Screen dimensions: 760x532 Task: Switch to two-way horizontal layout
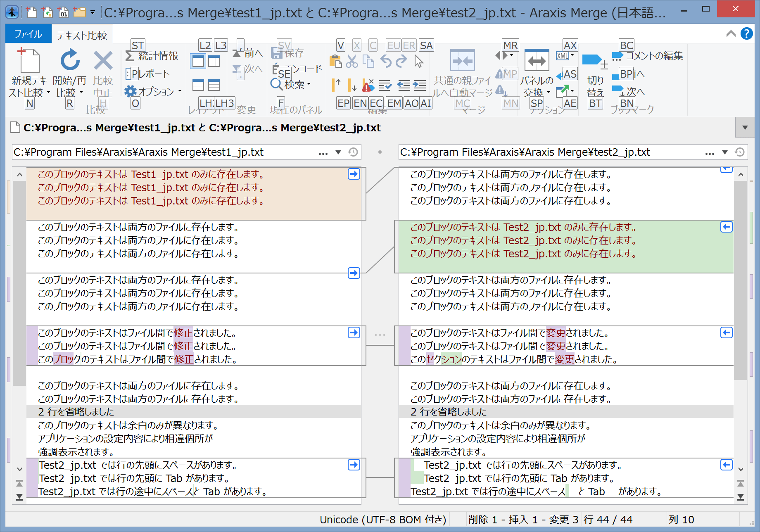(198, 85)
